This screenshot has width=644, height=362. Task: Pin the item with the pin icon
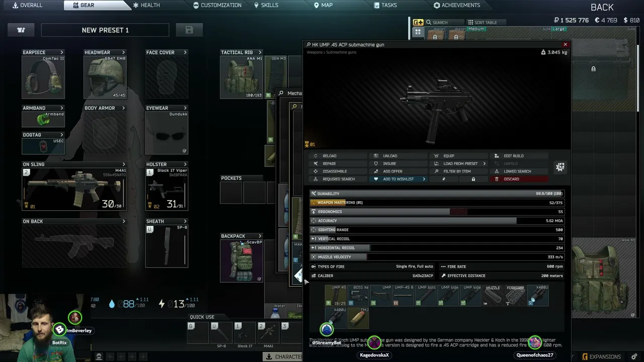[443, 179]
